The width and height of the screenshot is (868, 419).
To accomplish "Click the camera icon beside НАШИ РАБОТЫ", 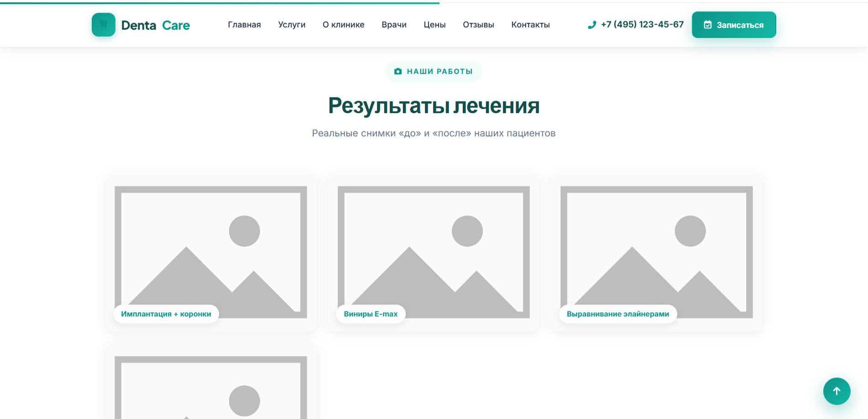I will coord(398,72).
